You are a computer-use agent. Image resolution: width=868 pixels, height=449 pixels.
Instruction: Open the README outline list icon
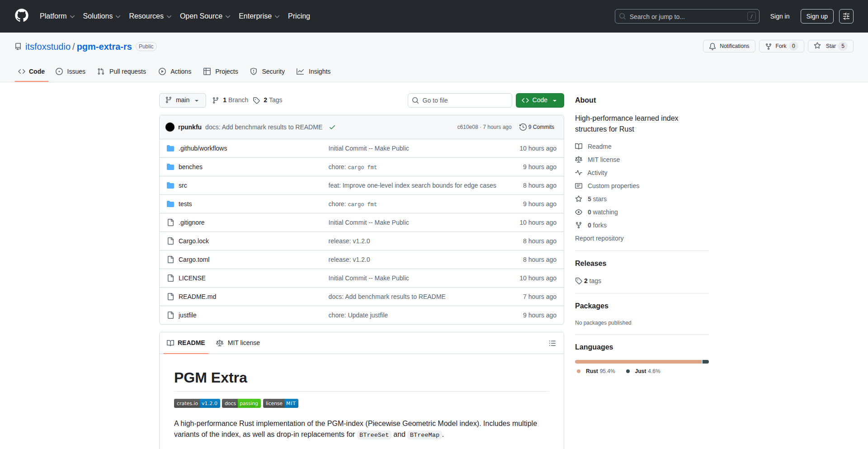point(552,343)
